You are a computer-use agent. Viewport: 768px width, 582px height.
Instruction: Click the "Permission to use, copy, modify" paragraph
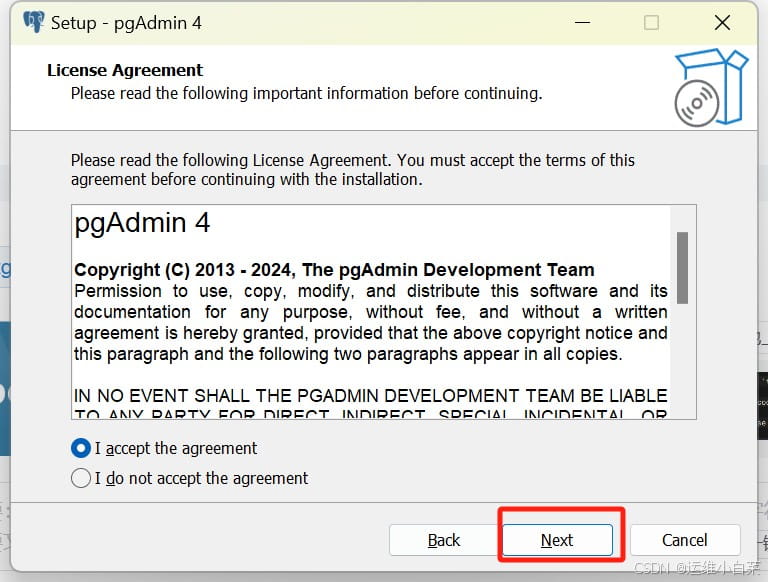point(370,322)
